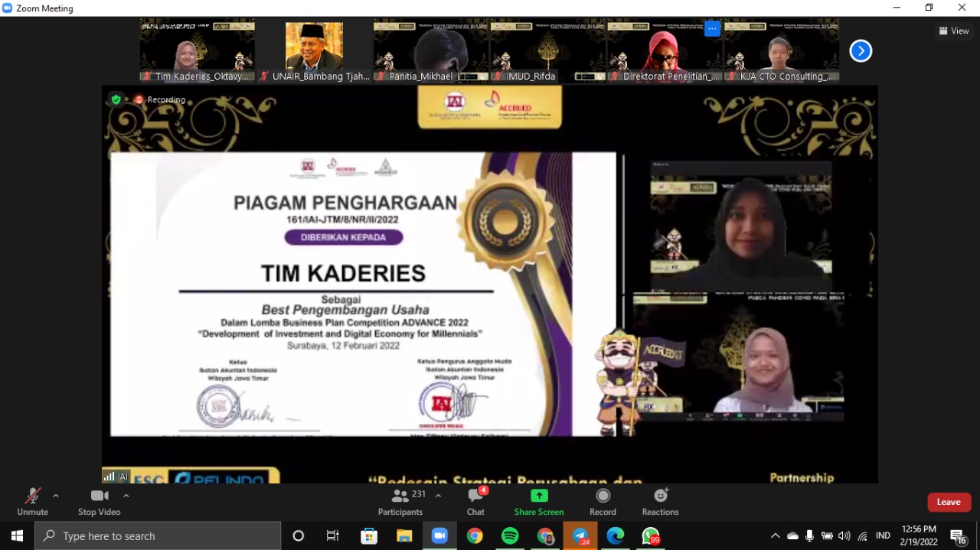This screenshot has height=550, width=980.
Task: Click the Windows search box
Action: 158,536
